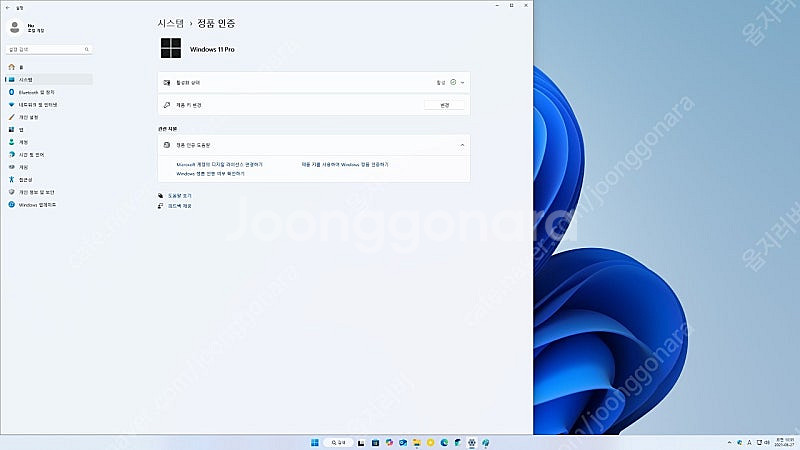The image size is (800, 450).
Task: Open the taskbar search box
Action: (338, 442)
